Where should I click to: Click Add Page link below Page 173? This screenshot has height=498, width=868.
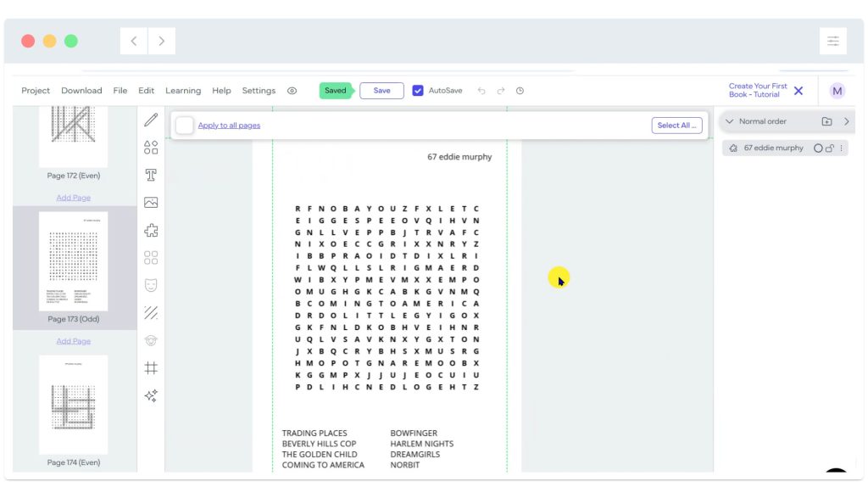73,341
